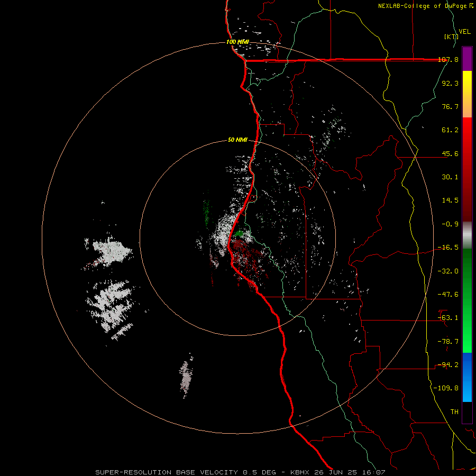Image resolution: width=476 pixels, height=476 pixels.
Task: Click the 0.5 DEG elevation text in the caption
Action: coord(259,472)
